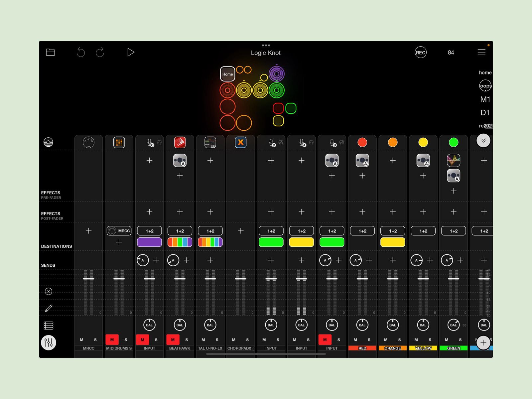Open the MRCC destination on MIDIDRUMS channel
The width and height of the screenshot is (532, 399).
pos(119,231)
